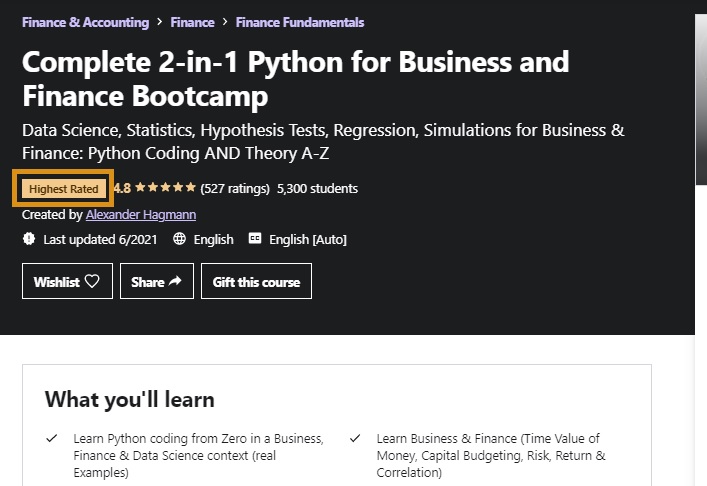Open Finance & Accounting breadcrumb
This screenshot has height=486, width=707.
85,22
